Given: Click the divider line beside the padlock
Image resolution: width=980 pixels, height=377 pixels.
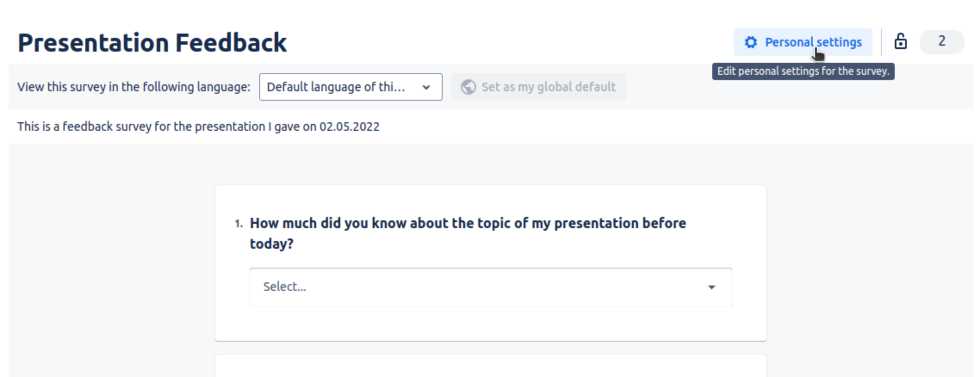Looking at the screenshot, I should 881,42.
